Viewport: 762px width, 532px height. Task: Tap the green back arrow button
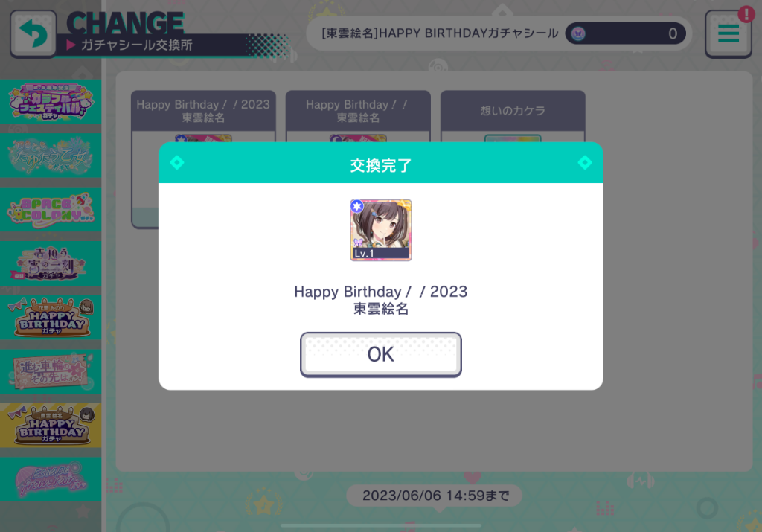coord(33,33)
